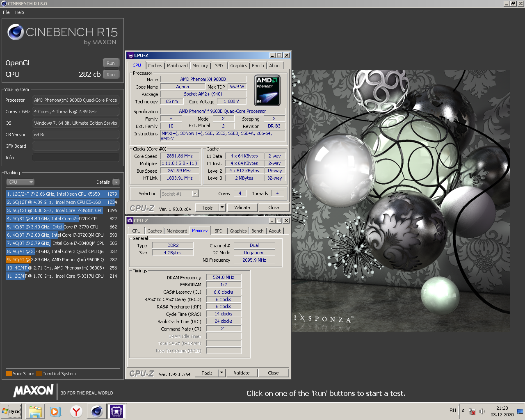Run the OpenGL benchmark

111,63
